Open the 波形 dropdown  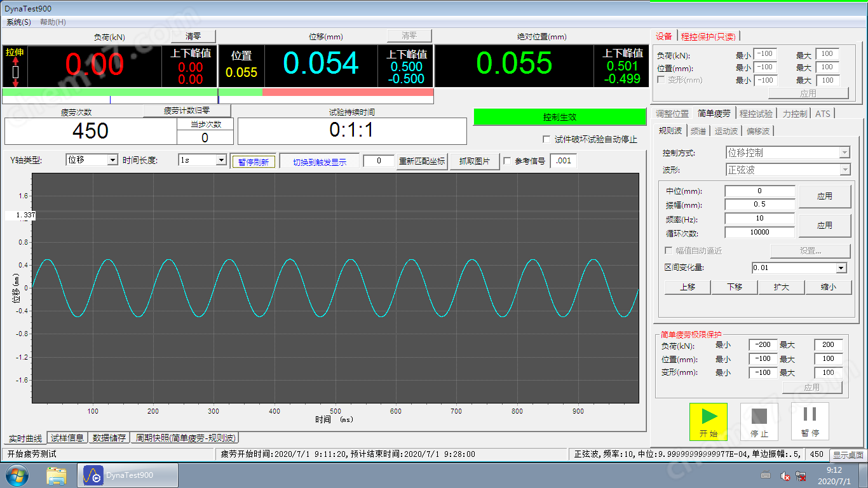click(x=844, y=170)
